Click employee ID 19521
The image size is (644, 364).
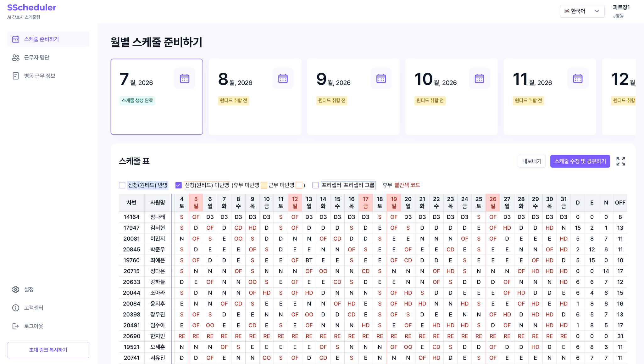click(x=131, y=347)
